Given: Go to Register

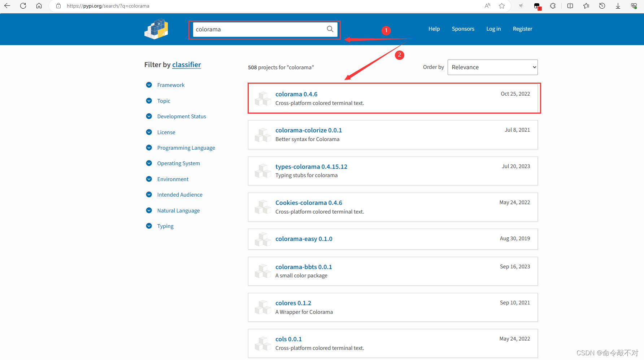Looking at the screenshot, I should click(x=522, y=29).
